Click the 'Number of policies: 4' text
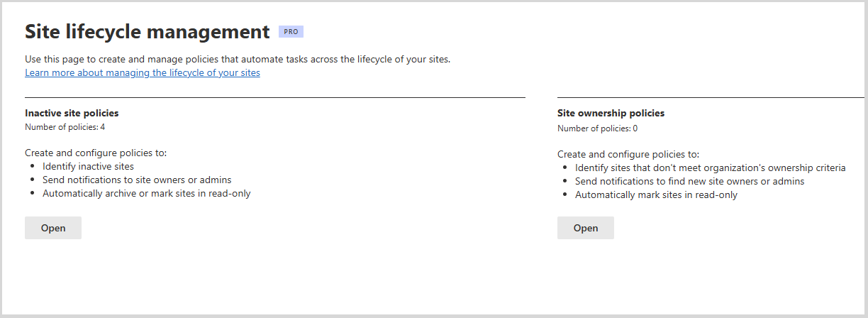 pyautogui.click(x=65, y=127)
